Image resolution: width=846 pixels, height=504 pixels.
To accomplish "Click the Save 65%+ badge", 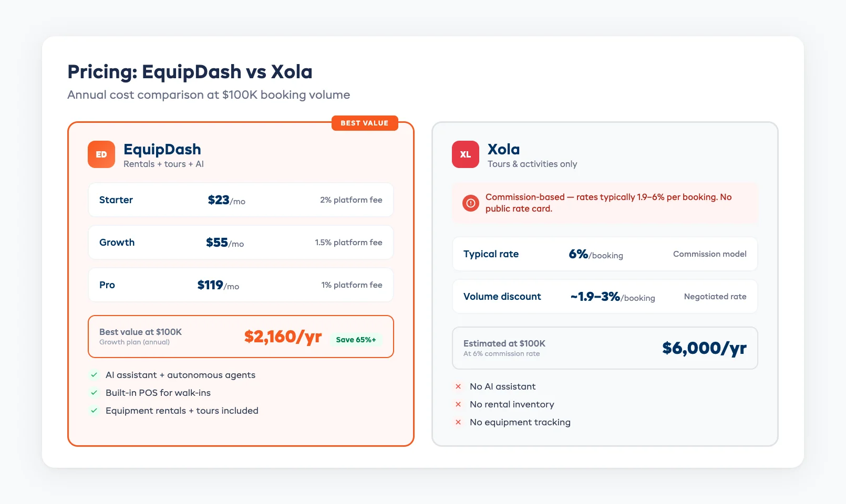I will (356, 340).
